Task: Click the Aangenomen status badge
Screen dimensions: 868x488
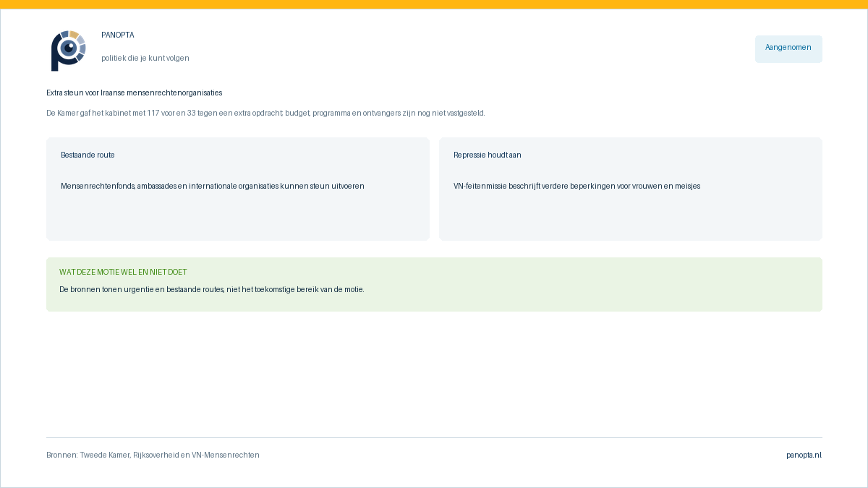Action: (788, 48)
